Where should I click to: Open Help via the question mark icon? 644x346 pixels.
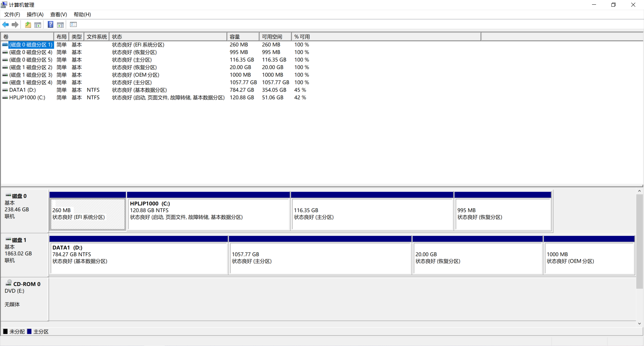51,24
